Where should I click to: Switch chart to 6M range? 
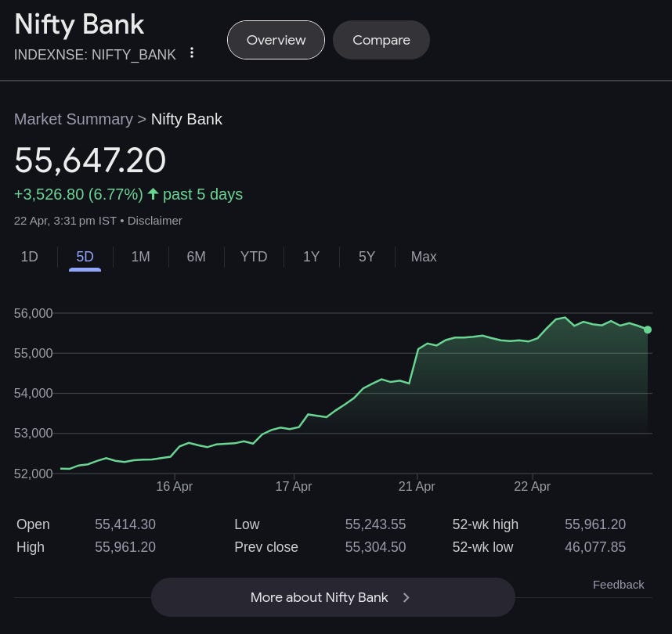pyautogui.click(x=197, y=257)
